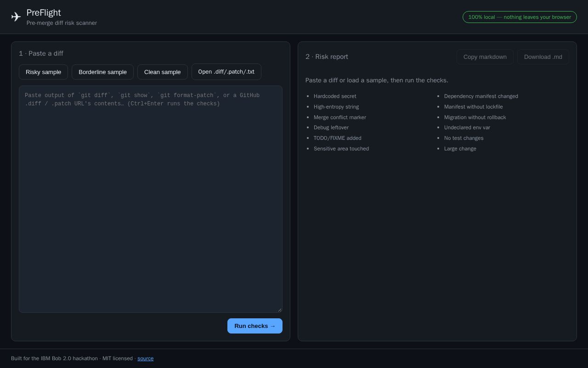This screenshot has width=588, height=368.
Task: Select the 'No test changes' check item
Action: point(464,138)
